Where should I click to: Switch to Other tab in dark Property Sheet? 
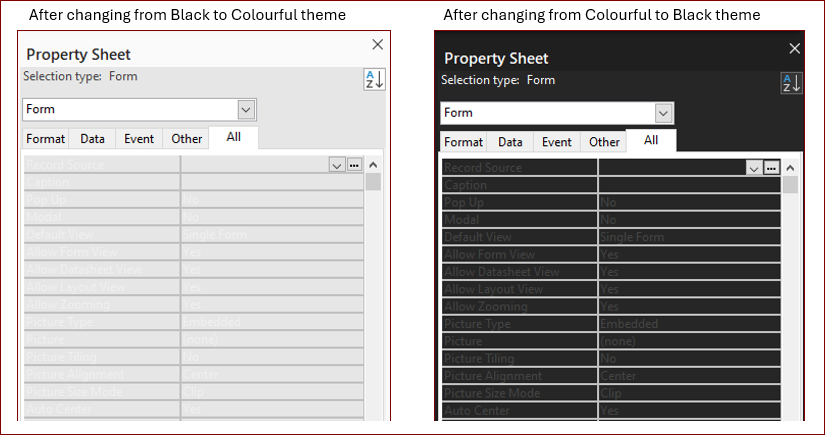click(604, 142)
